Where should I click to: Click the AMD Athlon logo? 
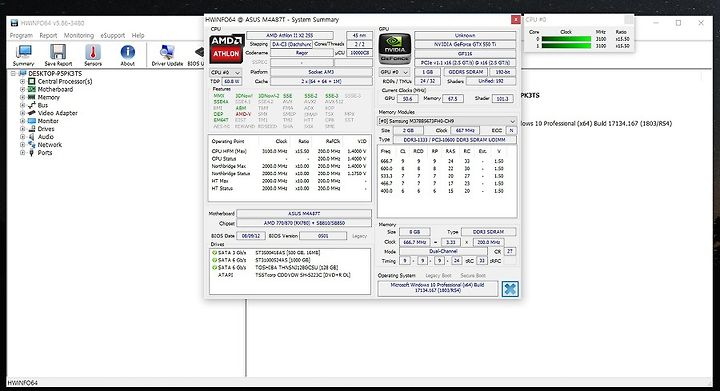[x=226, y=49]
